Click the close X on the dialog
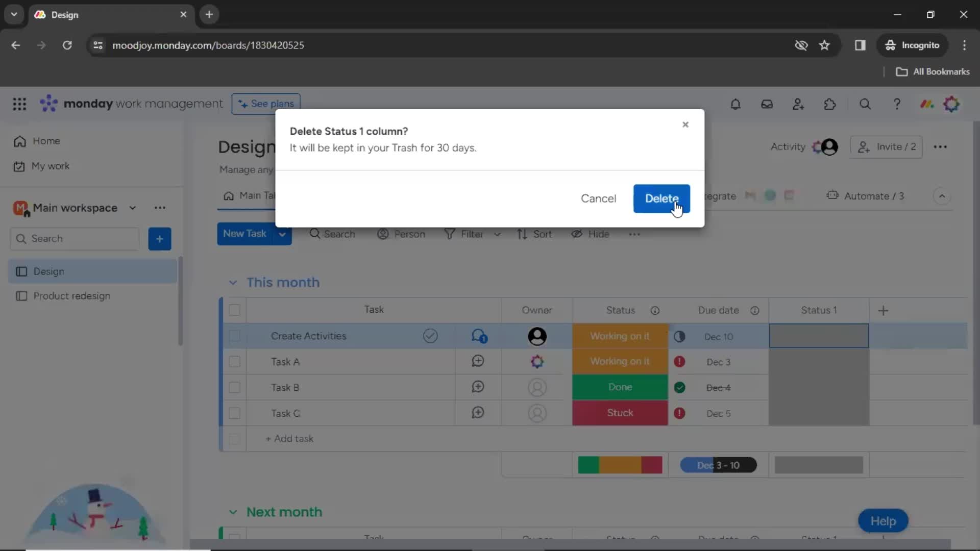The image size is (980, 551). pyautogui.click(x=685, y=124)
